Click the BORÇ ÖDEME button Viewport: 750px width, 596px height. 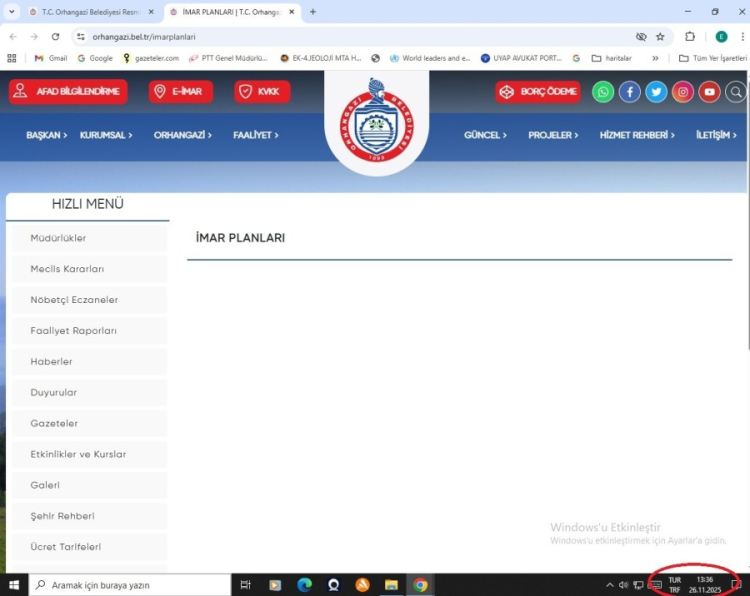pyautogui.click(x=538, y=92)
